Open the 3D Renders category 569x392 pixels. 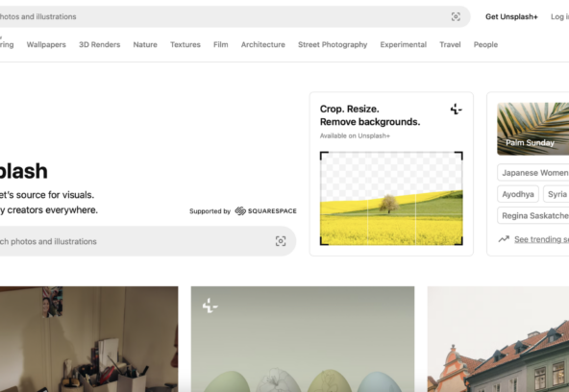point(99,44)
